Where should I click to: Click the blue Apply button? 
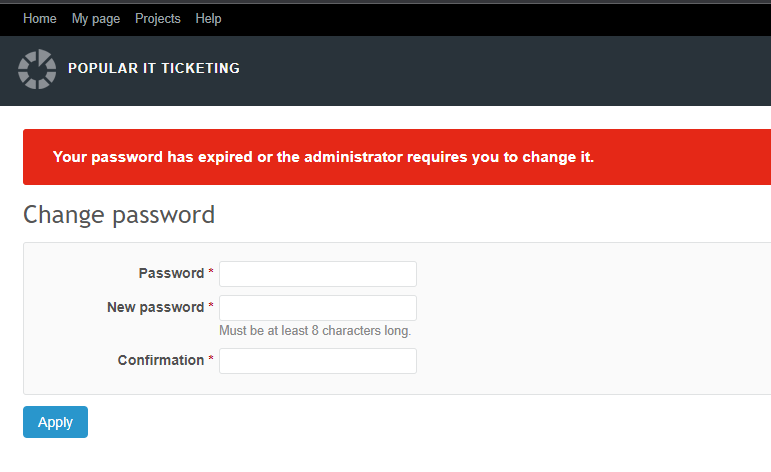[x=56, y=422]
